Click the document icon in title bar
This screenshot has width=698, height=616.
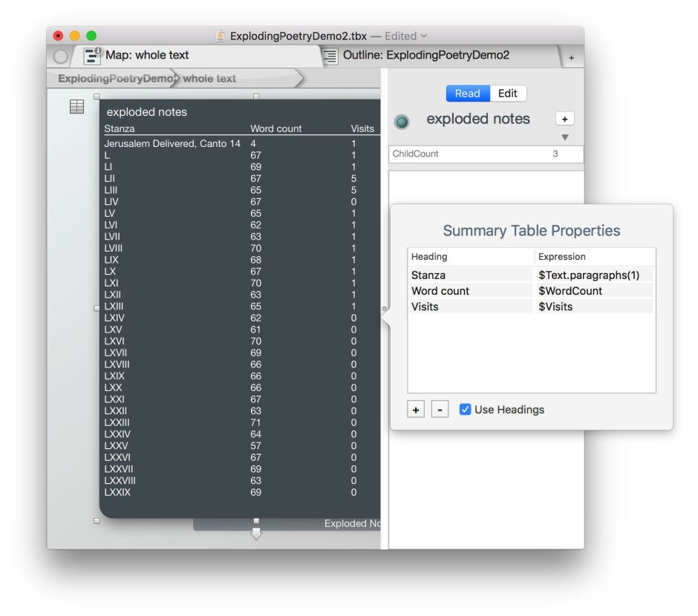221,36
